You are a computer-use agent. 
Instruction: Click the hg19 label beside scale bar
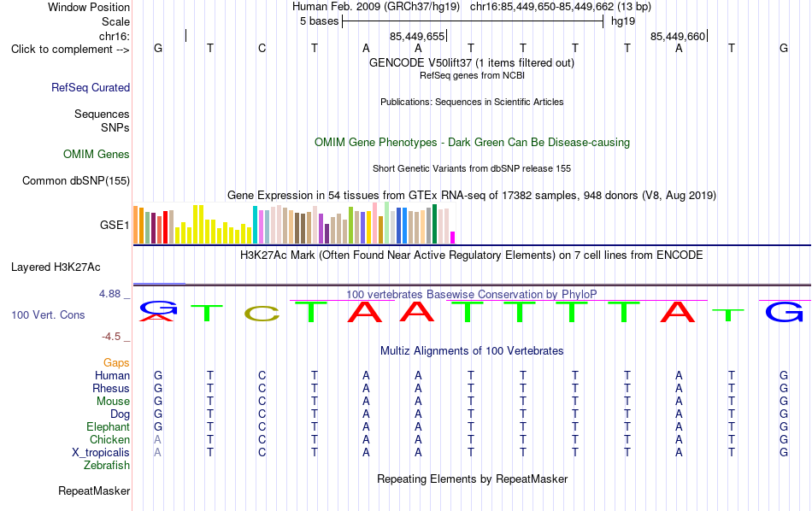(x=623, y=21)
